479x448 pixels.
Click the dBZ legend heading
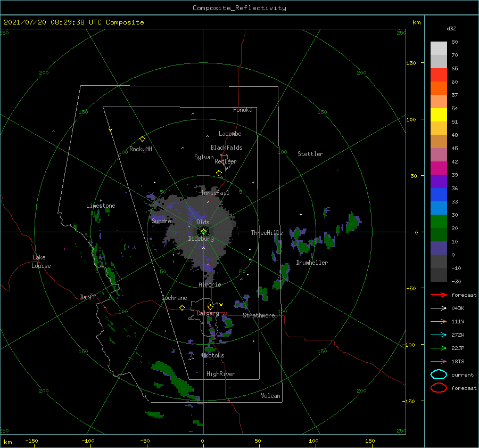point(451,28)
